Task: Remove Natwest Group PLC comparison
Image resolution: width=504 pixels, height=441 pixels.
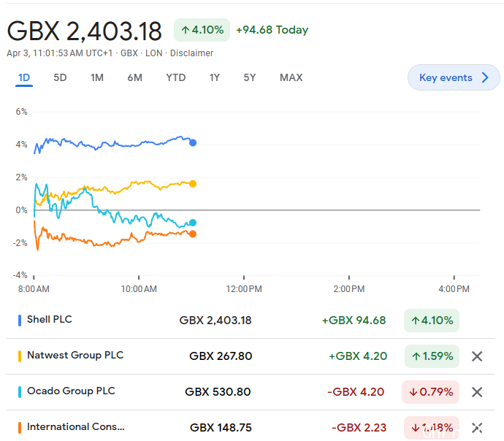Action: tap(477, 356)
